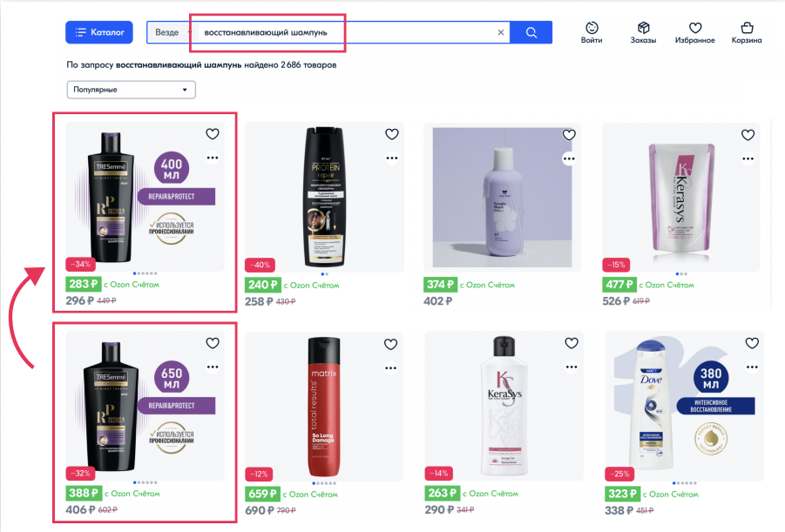Open the lilac Keratin Shock bottle image
This screenshot has height=532, width=785.
pos(502,197)
